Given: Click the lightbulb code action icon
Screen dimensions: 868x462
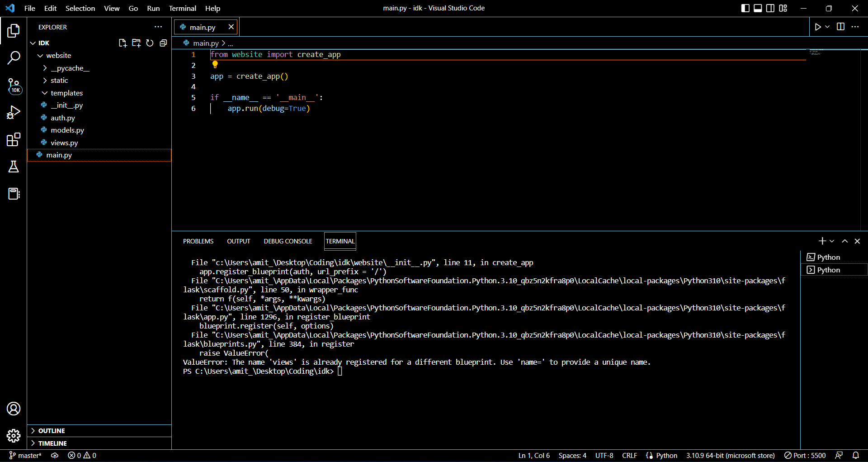Looking at the screenshot, I should [215, 65].
